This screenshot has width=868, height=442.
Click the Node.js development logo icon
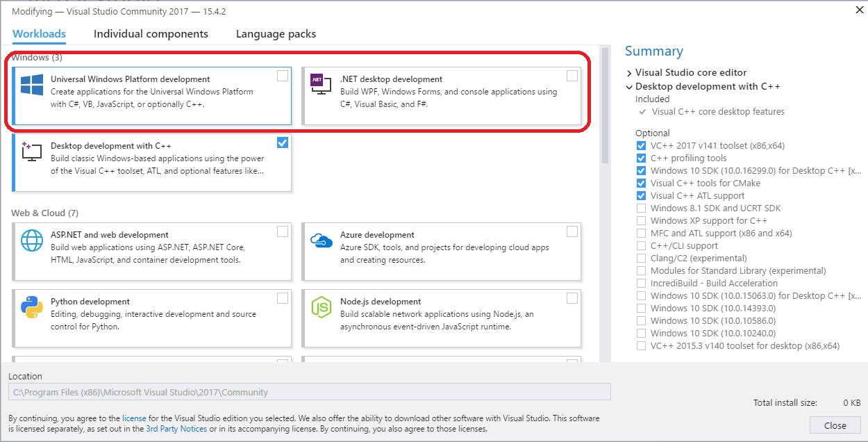click(321, 306)
